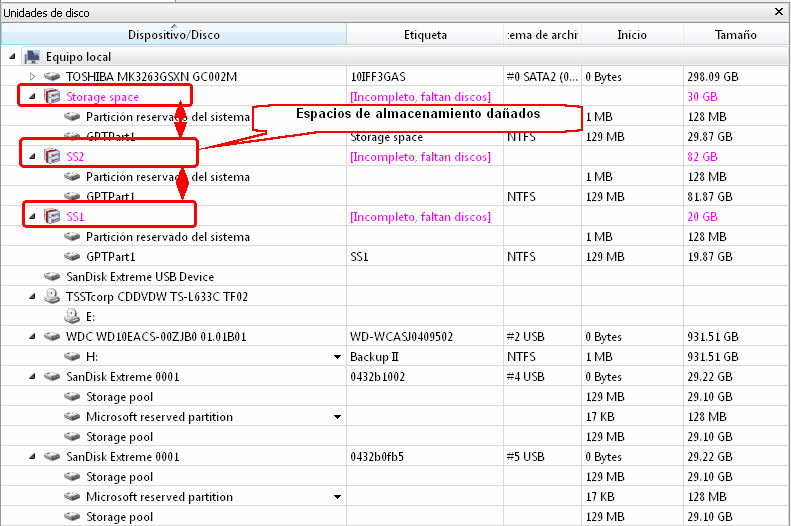The width and height of the screenshot is (791, 526).
Task: Click disk icon of SanDisk Extreme 0432b1002
Action: click(x=52, y=376)
